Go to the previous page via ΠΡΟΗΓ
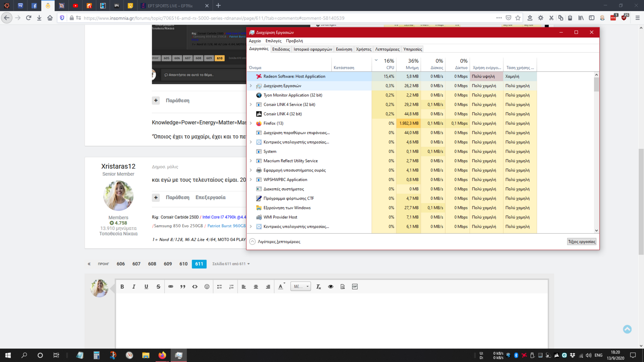 click(103, 264)
